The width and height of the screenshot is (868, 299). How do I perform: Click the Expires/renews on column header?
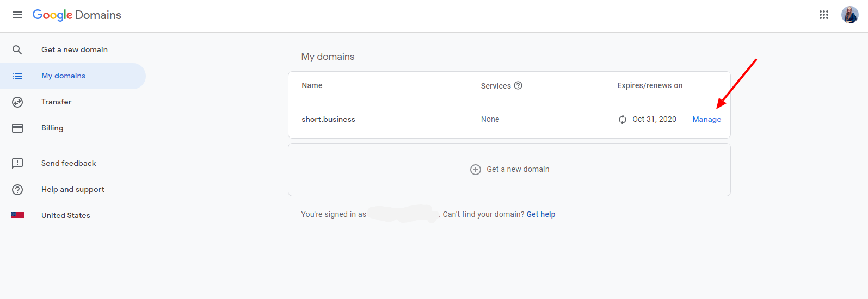(x=650, y=85)
